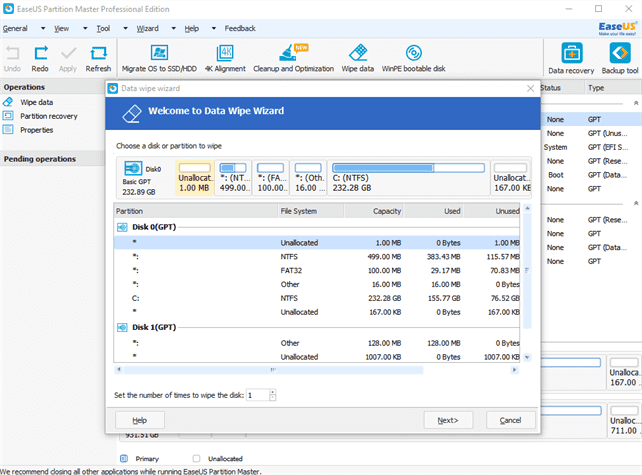This screenshot has height=475, width=642.
Task: Select the Other 128.00 MB row on Disk 1
Action: (317, 343)
